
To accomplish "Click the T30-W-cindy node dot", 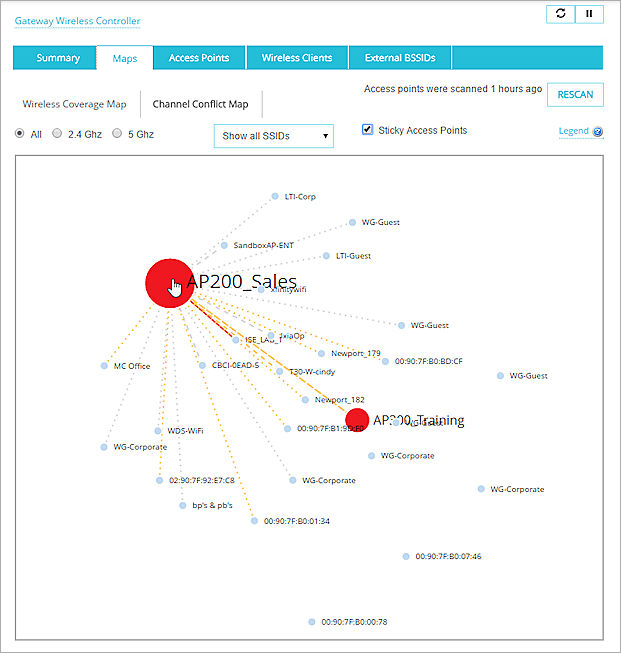I will tap(280, 371).
